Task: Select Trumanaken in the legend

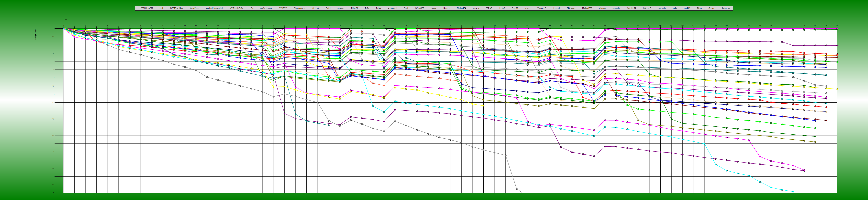Action: 300,8
